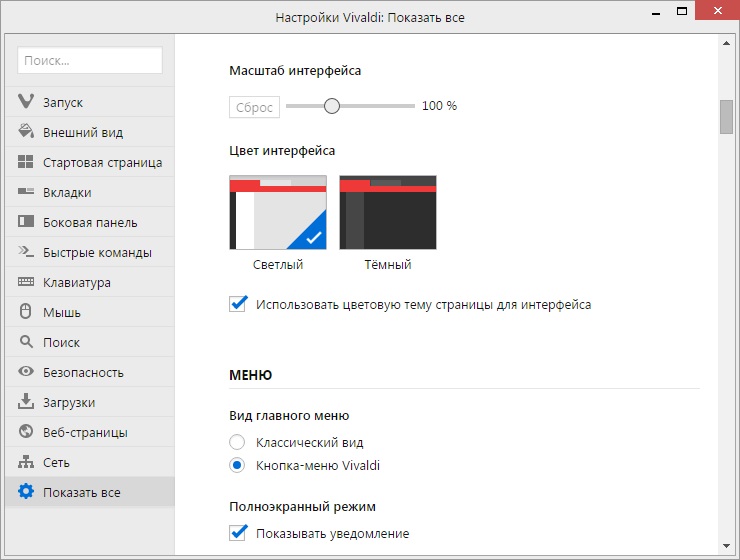Click the Вид главного меню label
This screenshot has height=560, width=740.
[x=289, y=416]
